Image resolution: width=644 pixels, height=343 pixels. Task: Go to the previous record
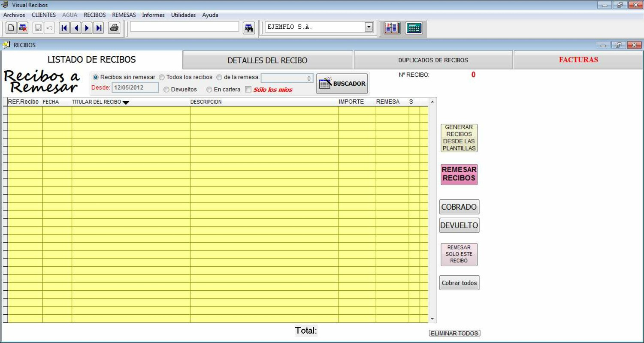tap(76, 28)
